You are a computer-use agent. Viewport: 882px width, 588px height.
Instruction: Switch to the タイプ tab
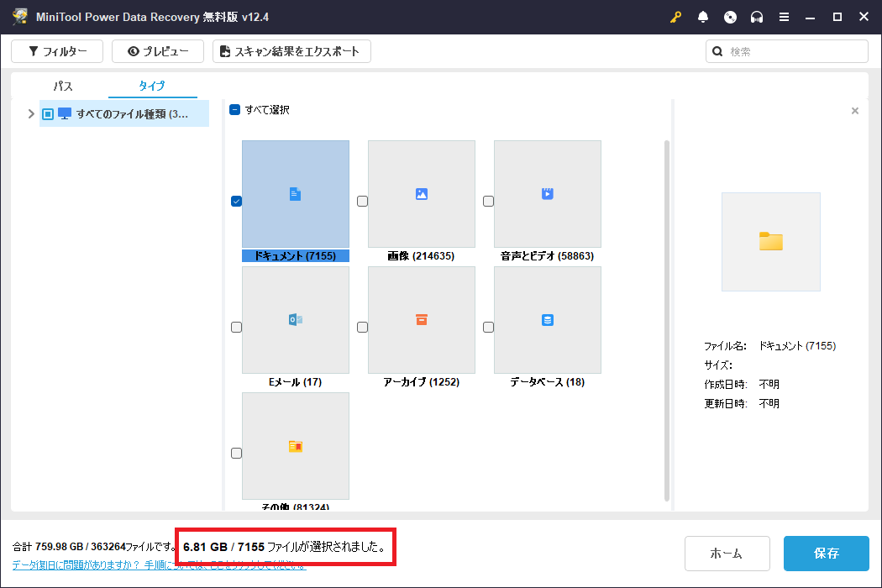point(152,86)
